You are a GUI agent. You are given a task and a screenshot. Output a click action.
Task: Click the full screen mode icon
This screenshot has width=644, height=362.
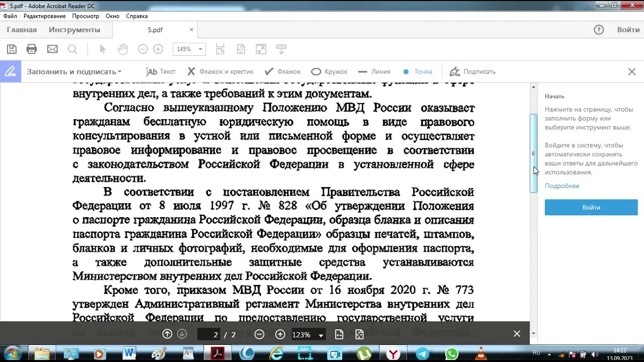click(261, 49)
